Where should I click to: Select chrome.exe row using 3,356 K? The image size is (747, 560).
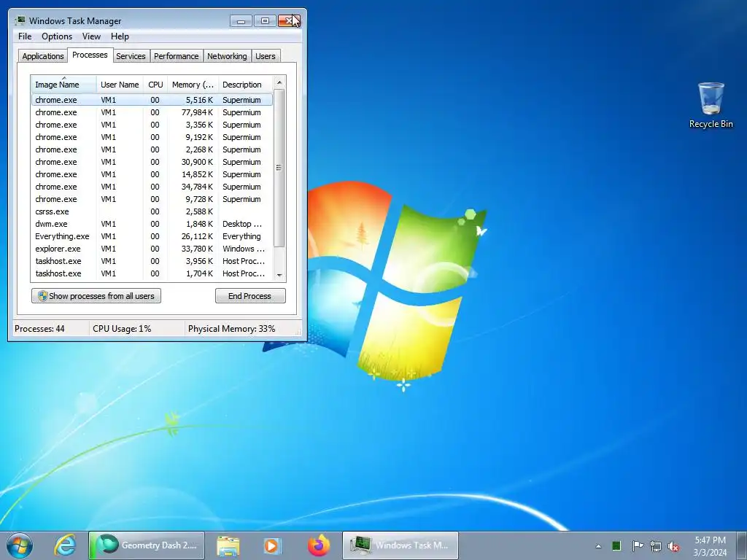coord(152,125)
